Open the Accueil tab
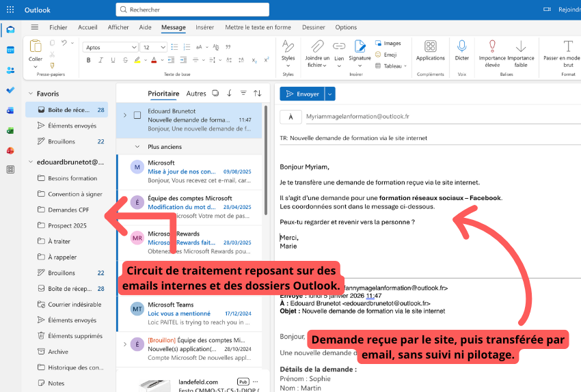581x392 pixels. (x=87, y=27)
